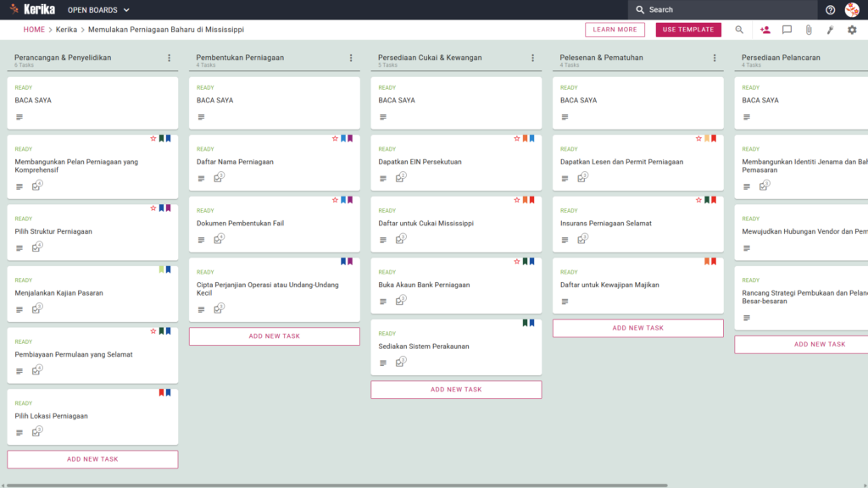The width and height of the screenshot is (868, 488).
Task: Open BACA SAYA card in Pelesenan & Pematuhan
Action: coord(637,103)
